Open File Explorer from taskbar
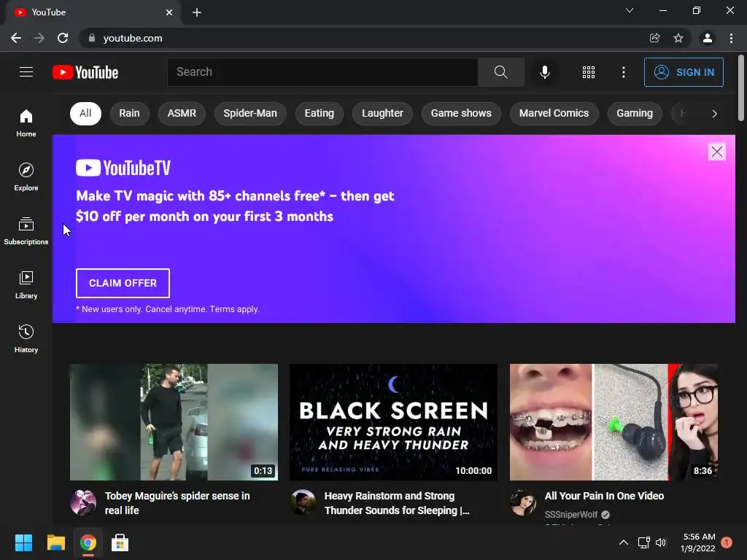This screenshot has height=560, width=747. [x=55, y=542]
